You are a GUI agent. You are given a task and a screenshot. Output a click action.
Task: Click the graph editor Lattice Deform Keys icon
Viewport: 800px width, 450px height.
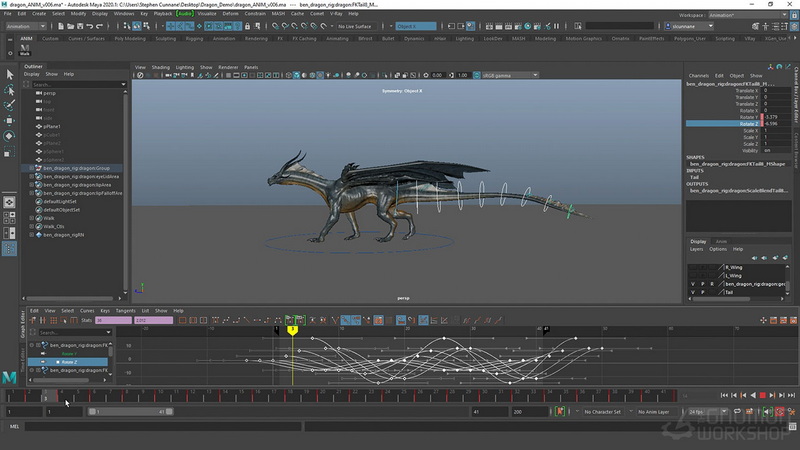tap(53, 320)
